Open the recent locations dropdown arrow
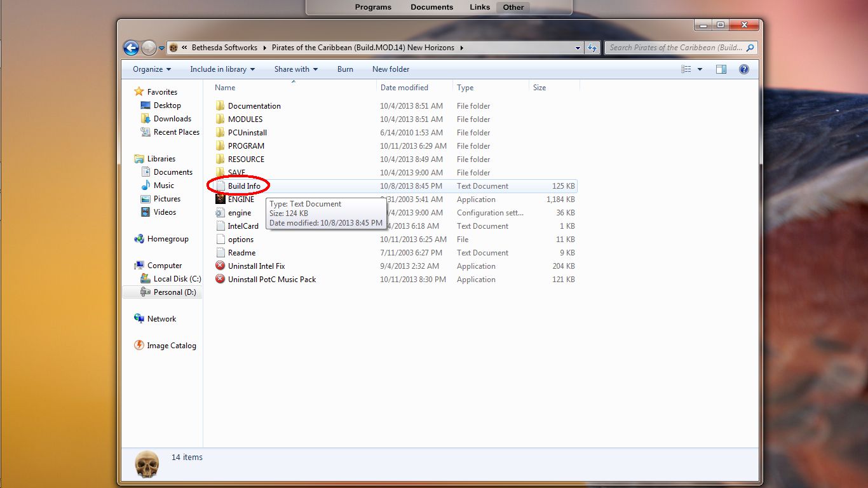Viewport: 868px width, 488px height. click(161, 48)
